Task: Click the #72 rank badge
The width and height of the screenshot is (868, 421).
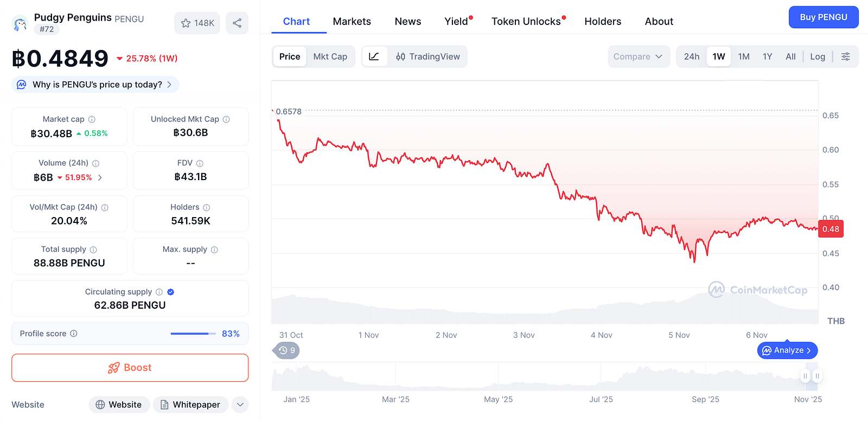Action: click(x=47, y=29)
